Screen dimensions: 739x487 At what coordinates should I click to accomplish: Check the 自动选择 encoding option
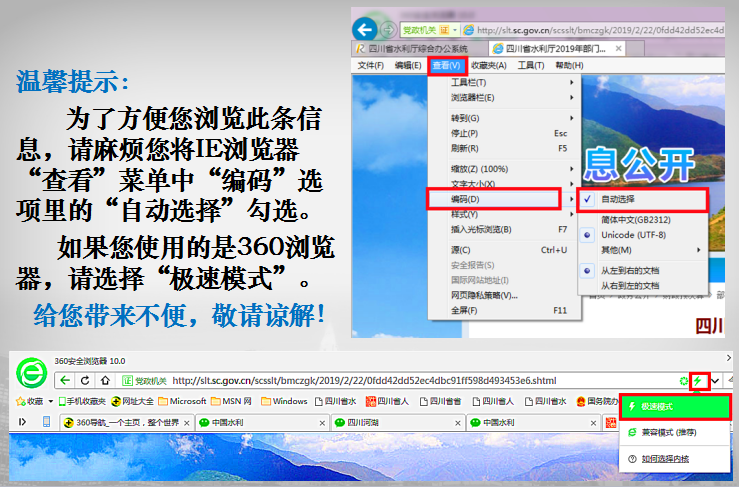642,199
